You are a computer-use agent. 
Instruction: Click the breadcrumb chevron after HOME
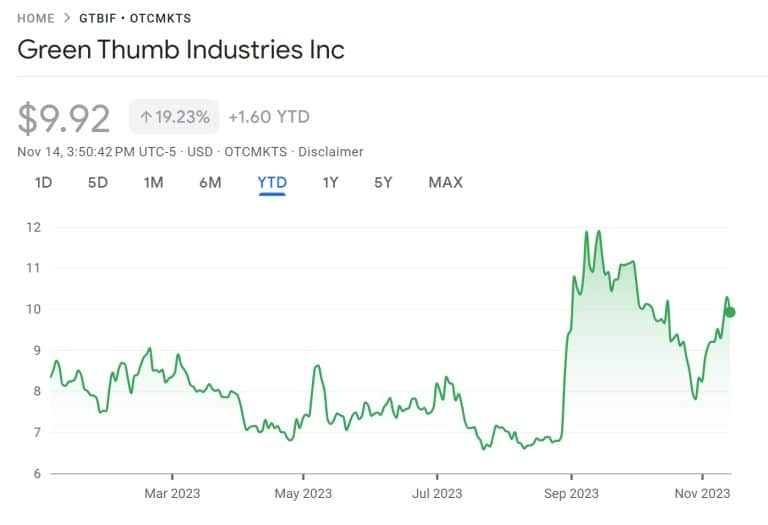(x=67, y=18)
